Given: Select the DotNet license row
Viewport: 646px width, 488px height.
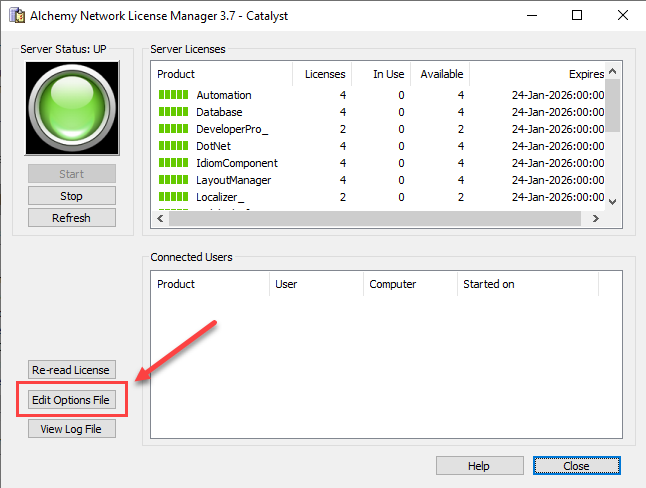Looking at the screenshot, I should 378,146.
